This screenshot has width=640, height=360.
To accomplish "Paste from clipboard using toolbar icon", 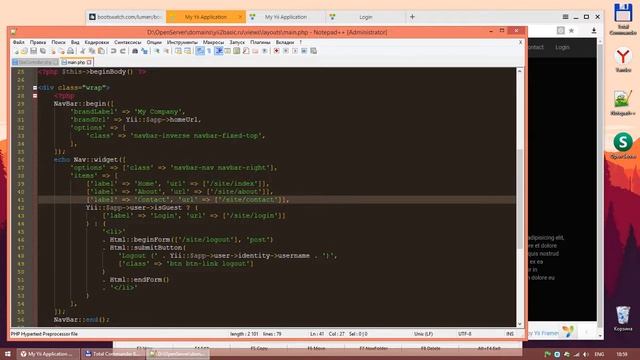I will click(x=101, y=51).
